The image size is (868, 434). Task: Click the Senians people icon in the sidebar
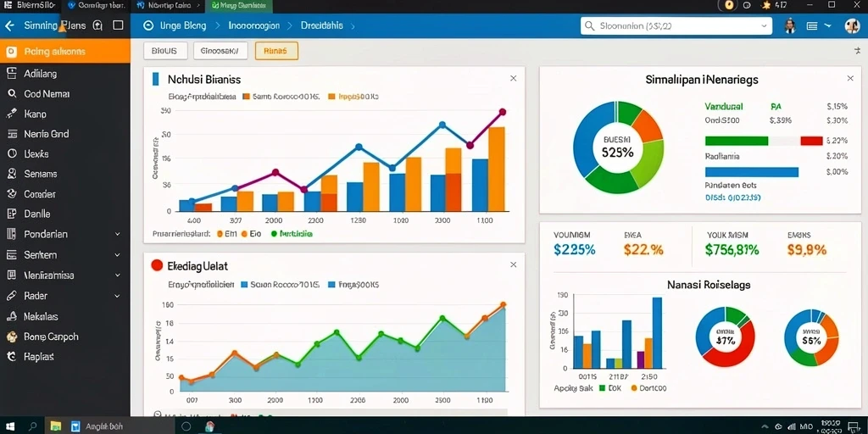tap(11, 174)
